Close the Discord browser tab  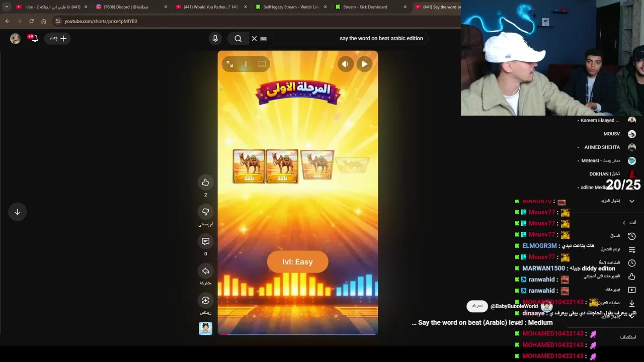point(166,7)
